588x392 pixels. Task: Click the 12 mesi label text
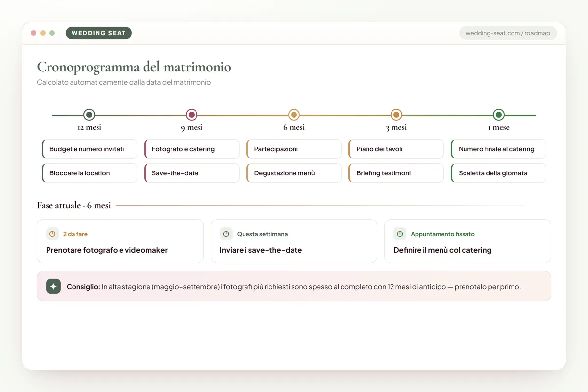pos(89,127)
